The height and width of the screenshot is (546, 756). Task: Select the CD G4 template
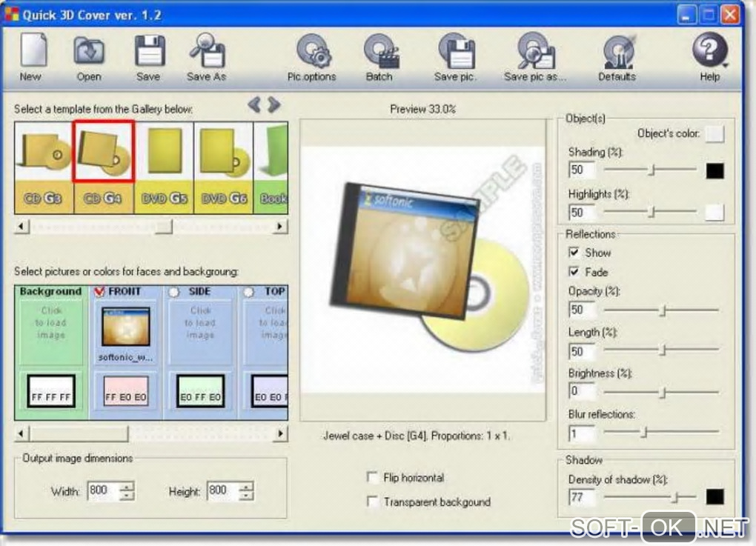(104, 167)
